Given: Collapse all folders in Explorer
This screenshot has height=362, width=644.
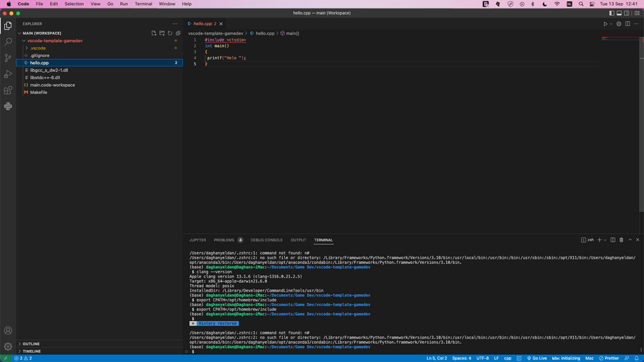Looking at the screenshot, I should pos(178,33).
